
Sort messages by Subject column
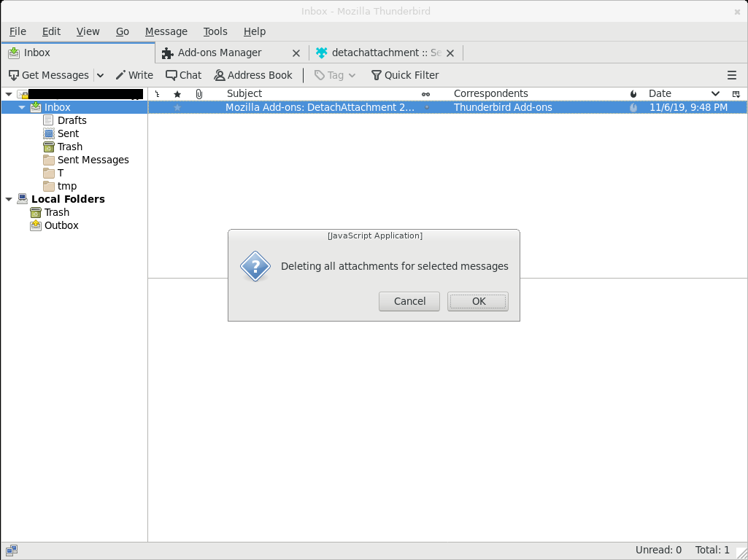[x=244, y=93]
